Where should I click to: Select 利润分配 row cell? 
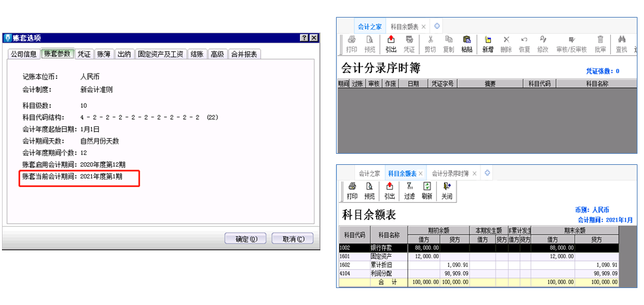[x=389, y=273]
